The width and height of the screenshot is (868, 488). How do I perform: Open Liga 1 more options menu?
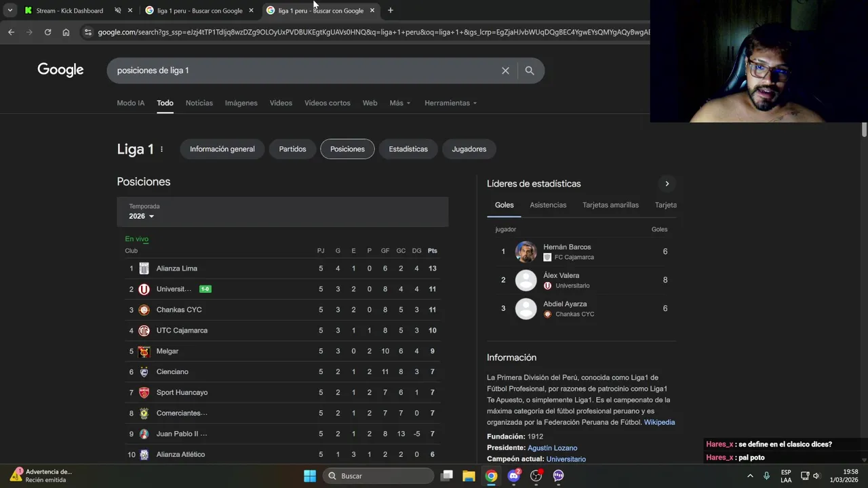(x=161, y=149)
